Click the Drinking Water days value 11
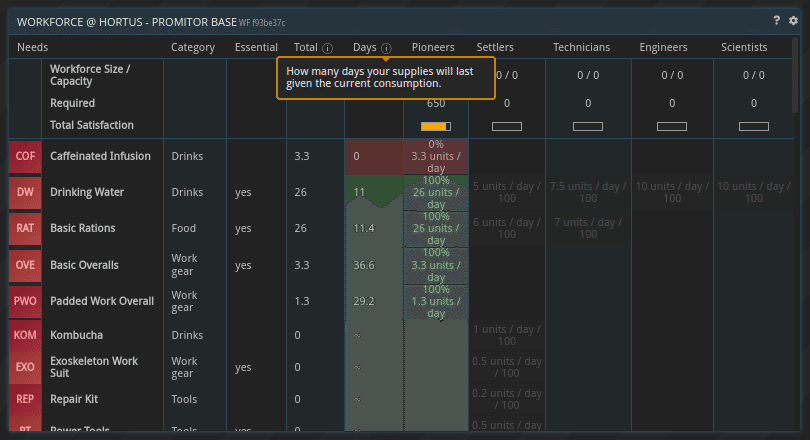810x440 pixels. (359, 192)
